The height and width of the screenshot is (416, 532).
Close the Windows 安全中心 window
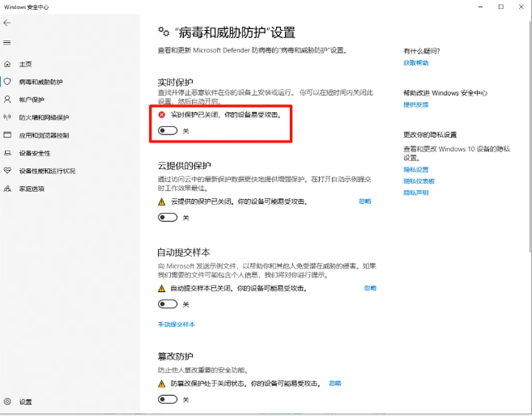(521, 6)
